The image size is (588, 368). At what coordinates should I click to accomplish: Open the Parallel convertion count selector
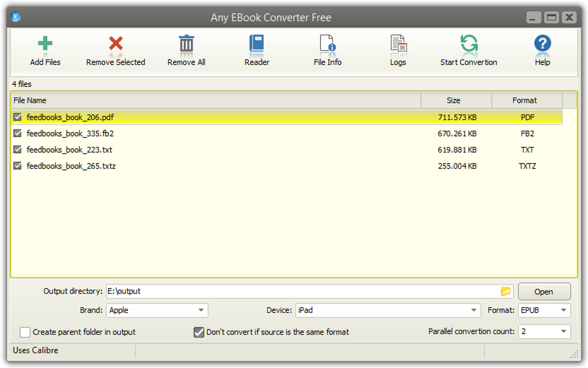(x=562, y=332)
